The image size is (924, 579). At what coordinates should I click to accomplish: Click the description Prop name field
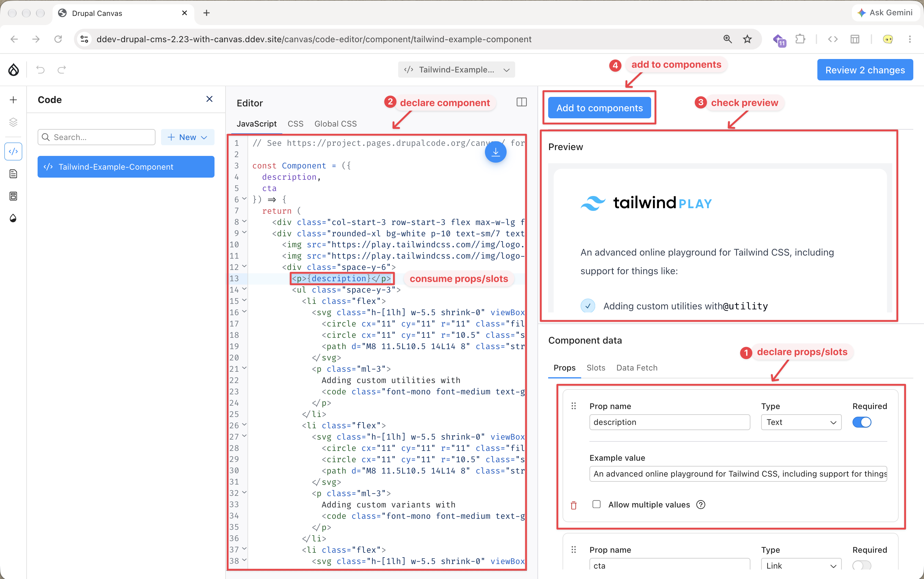click(x=669, y=422)
